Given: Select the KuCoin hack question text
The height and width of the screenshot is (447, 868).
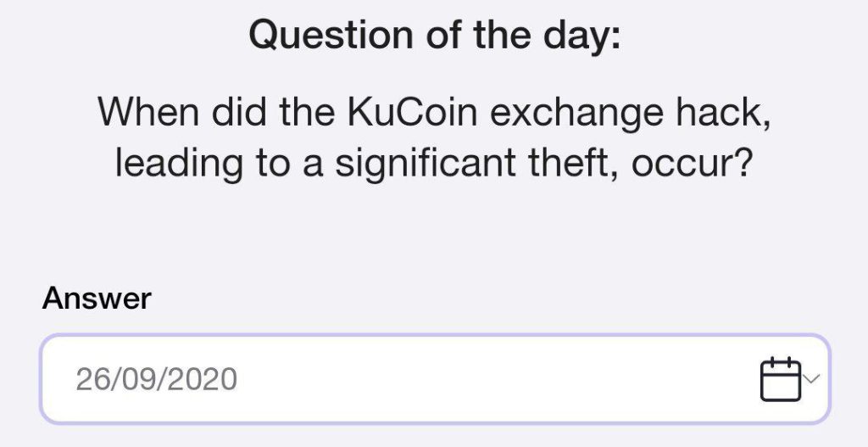Looking at the screenshot, I should [x=434, y=137].
